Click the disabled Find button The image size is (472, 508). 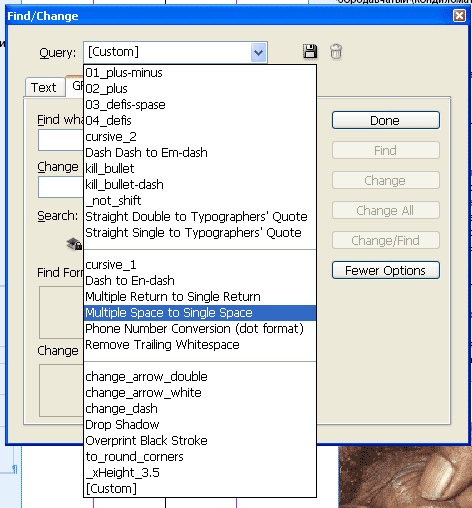[x=386, y=150]
